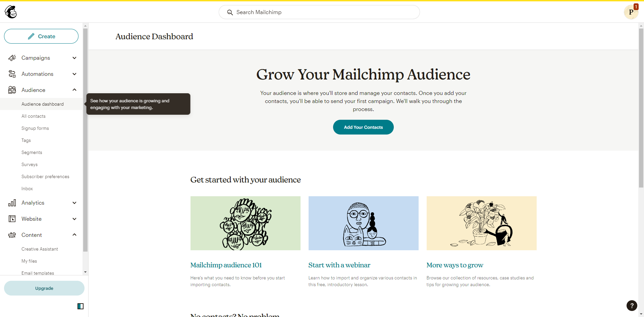Expand the Automations menu chevron
Image resolution: width=644 pixels, height=317 pixels.
pyautogui.click(x=74, y=74)
